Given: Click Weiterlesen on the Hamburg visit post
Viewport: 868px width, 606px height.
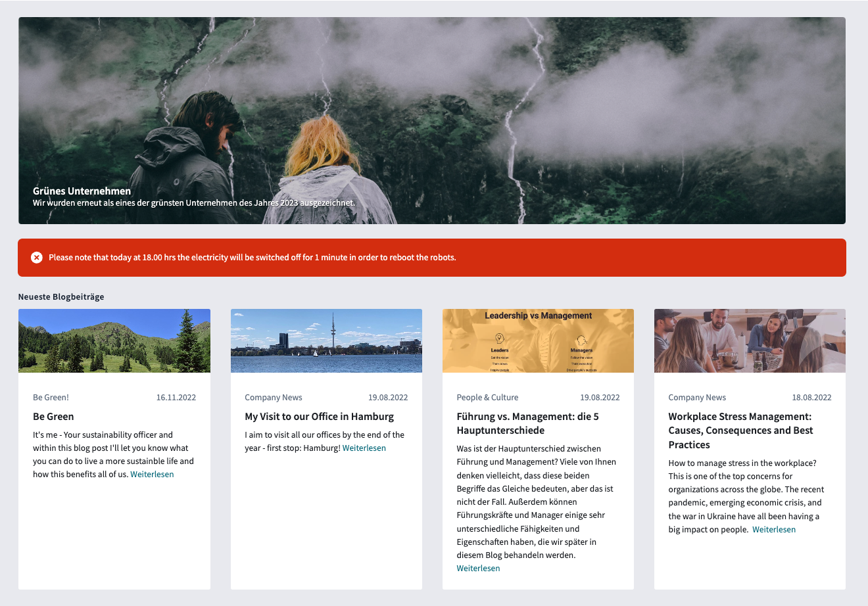Looking at the screenshot, I should tap(364, 448).
